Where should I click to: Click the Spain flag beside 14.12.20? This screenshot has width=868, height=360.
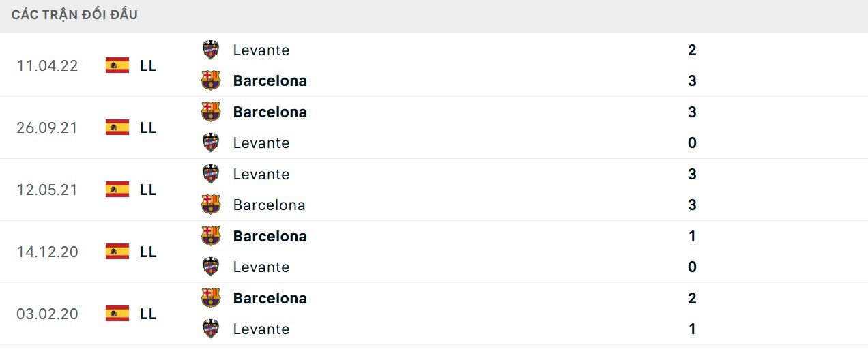coord(117,252)
